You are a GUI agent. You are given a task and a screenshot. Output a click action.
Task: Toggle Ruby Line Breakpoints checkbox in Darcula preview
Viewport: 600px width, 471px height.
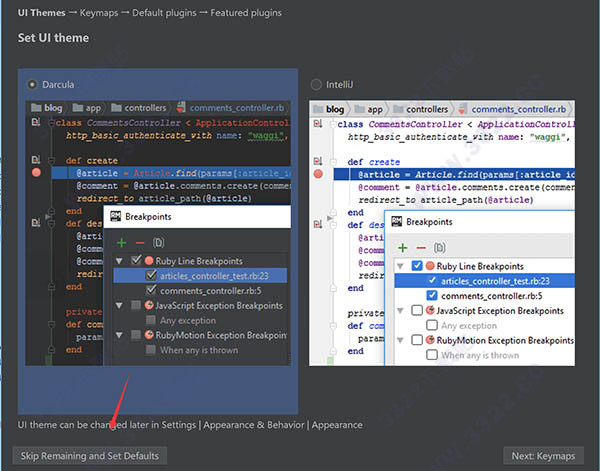pyautogui.click(x=136, y=261)
